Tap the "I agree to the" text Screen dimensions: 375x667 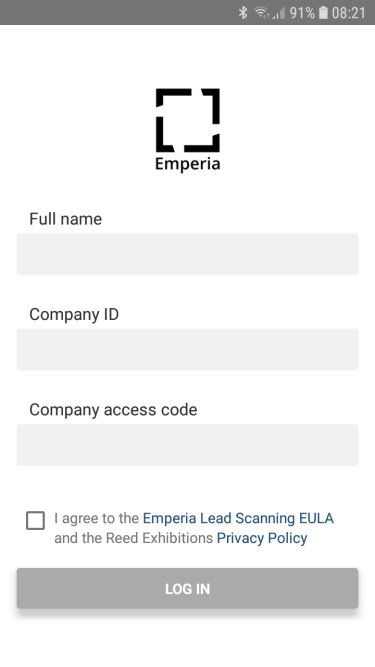pyautogui.click(x=97, y=518)
